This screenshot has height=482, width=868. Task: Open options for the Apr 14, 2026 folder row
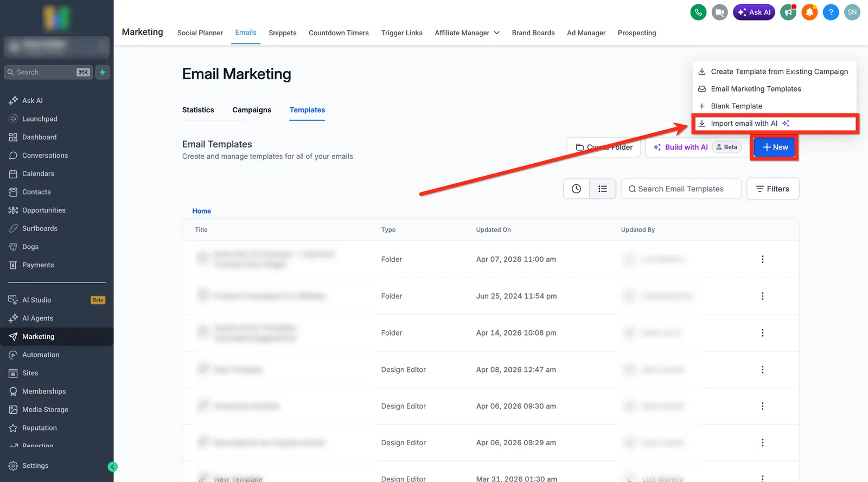762,333
